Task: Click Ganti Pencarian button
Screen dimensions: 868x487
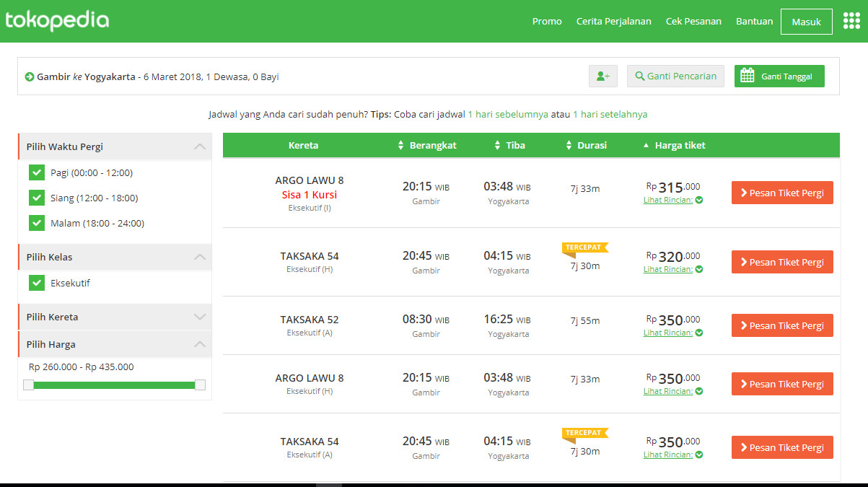Action: point(675,76)
